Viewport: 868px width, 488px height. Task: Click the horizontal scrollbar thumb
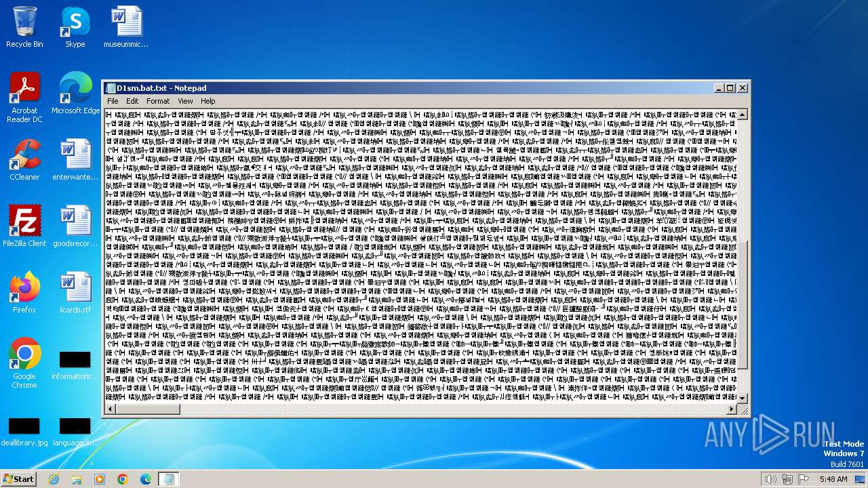pos(148,409)
